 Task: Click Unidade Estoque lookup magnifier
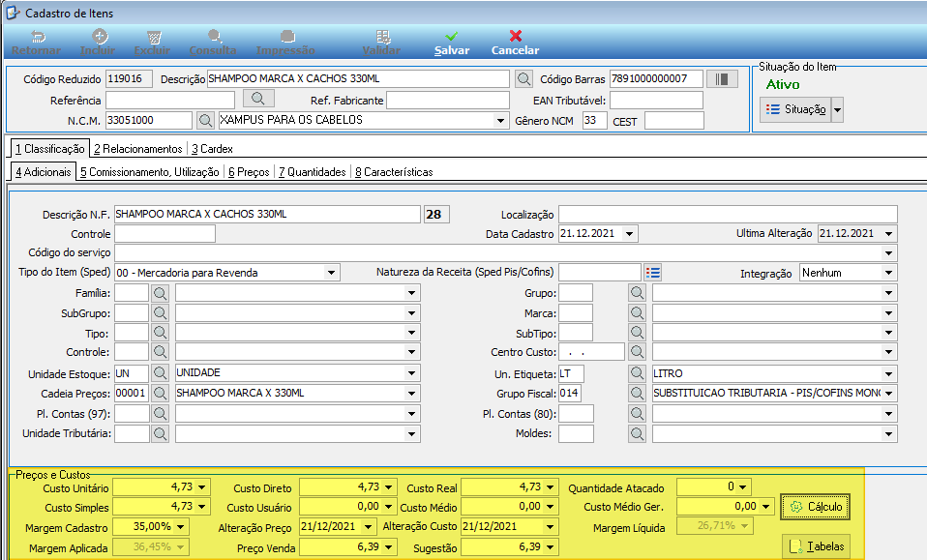(x=161, y=373)
